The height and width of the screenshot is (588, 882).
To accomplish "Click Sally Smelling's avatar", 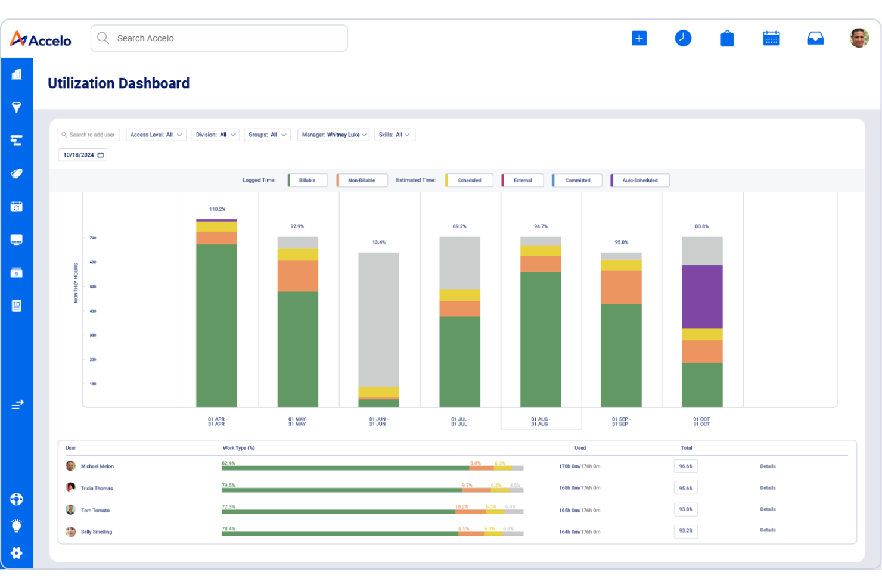I will pos(71,531).
